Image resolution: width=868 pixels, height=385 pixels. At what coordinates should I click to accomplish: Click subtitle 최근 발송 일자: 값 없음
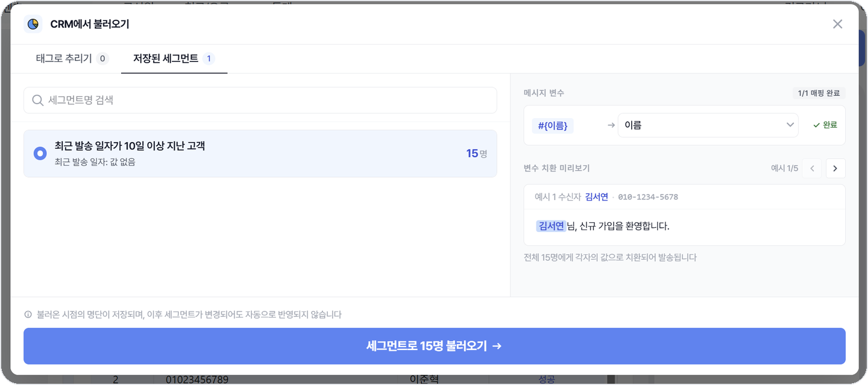(95, 162)
